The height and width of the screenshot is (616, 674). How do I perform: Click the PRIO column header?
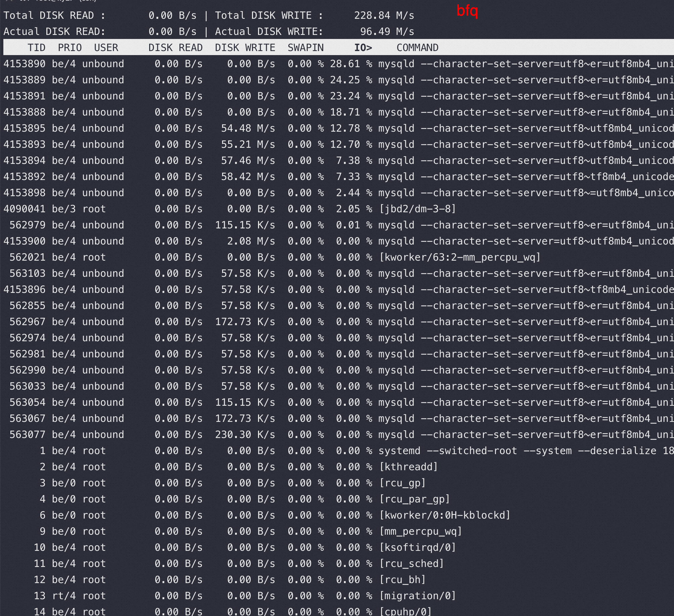click(70, 48)
